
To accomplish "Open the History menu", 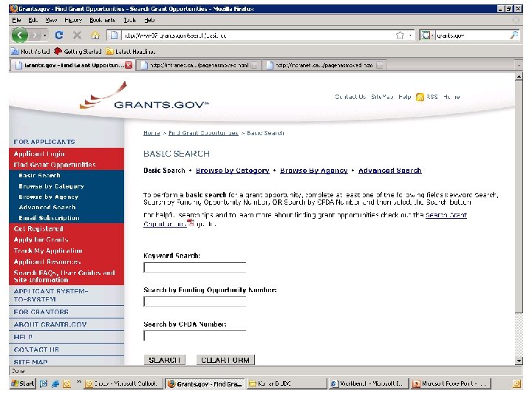I will pyautogui.click(x=73, y=20).
